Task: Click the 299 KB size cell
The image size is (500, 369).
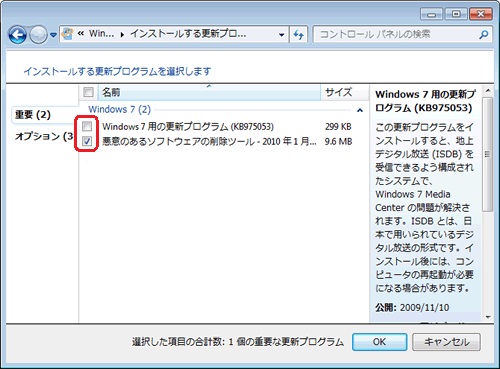Action: click(338, 127)
